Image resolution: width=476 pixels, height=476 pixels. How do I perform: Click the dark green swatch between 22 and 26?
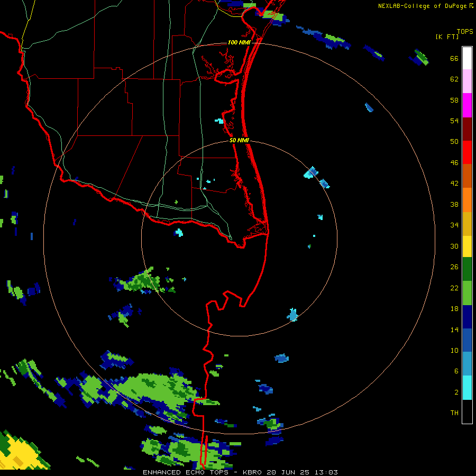pyautogui.click(x=467, y=269)
